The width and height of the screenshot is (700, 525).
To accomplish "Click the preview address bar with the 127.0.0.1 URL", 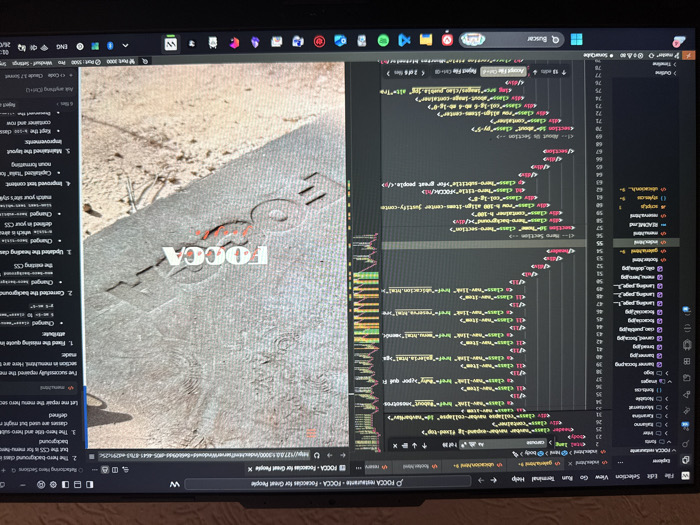I will pyautogui.click(x=203, y=455).
